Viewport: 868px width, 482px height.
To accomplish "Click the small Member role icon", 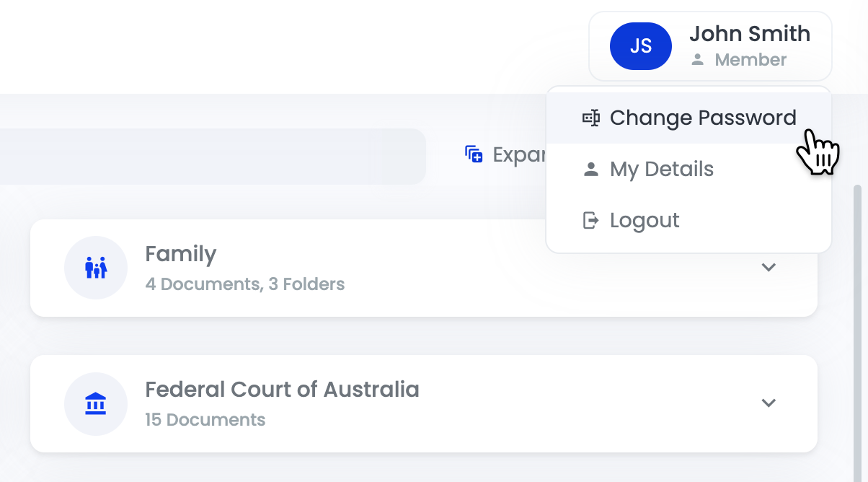I will (697, 60).
